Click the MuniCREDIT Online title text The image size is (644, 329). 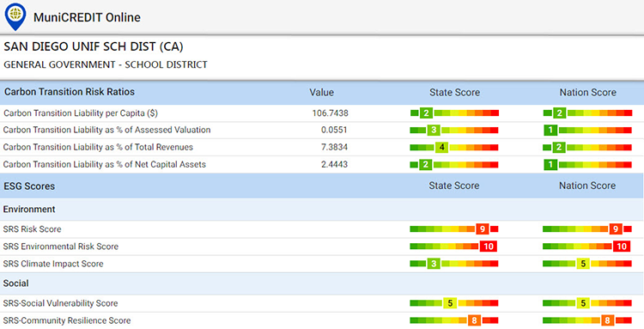[x=87, y=17]
